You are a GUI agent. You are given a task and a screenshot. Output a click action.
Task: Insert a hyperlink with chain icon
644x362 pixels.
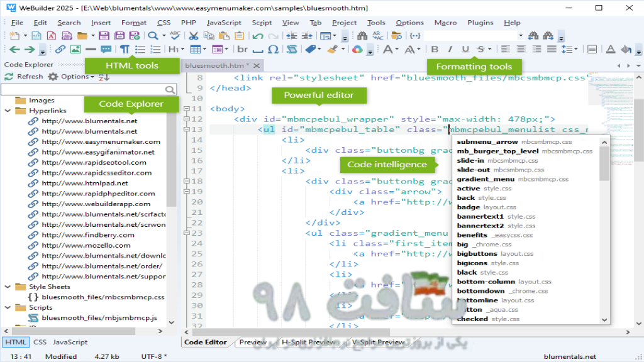pos(60,50)
